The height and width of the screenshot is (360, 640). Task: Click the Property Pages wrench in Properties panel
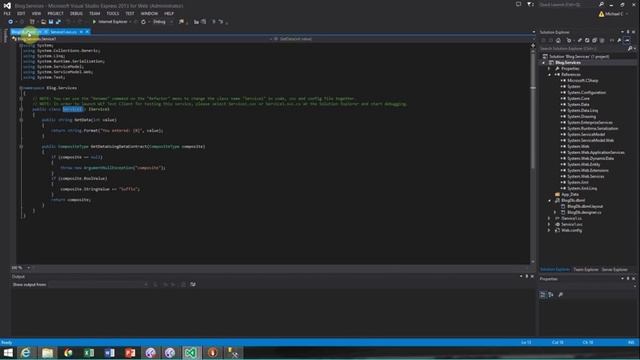point(561,295)
